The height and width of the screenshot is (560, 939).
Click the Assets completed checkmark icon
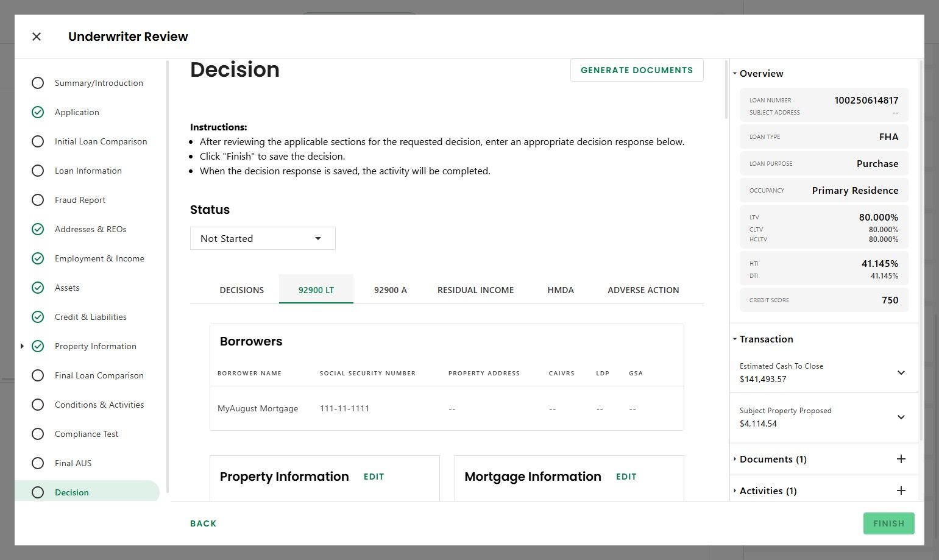point(38,288)
